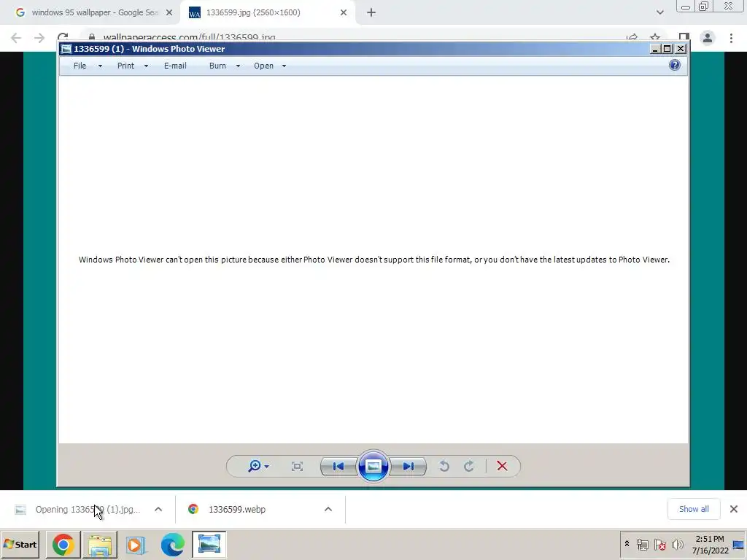Open the Action Center flag icon
Image resolution: width=747 pixels, height=560 pixels.
point(659,544)
